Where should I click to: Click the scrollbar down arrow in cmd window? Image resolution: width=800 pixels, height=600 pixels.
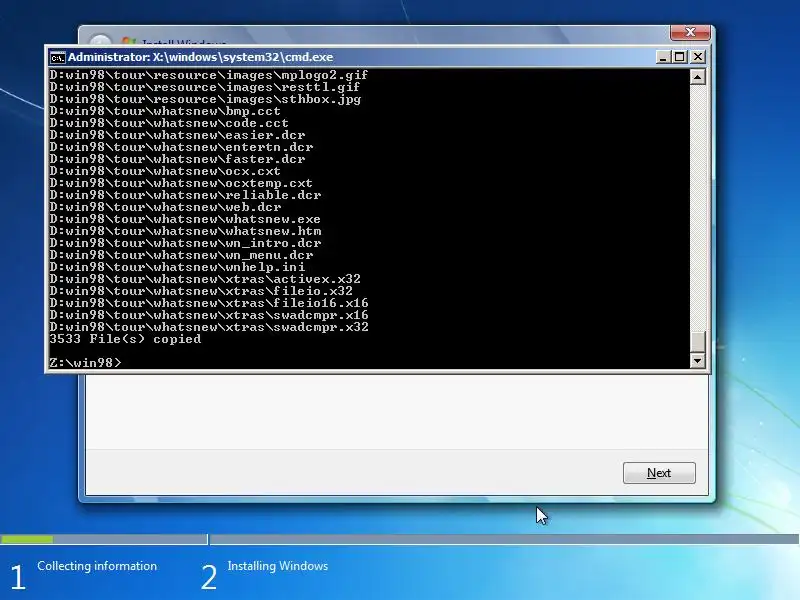pos(697,361)
